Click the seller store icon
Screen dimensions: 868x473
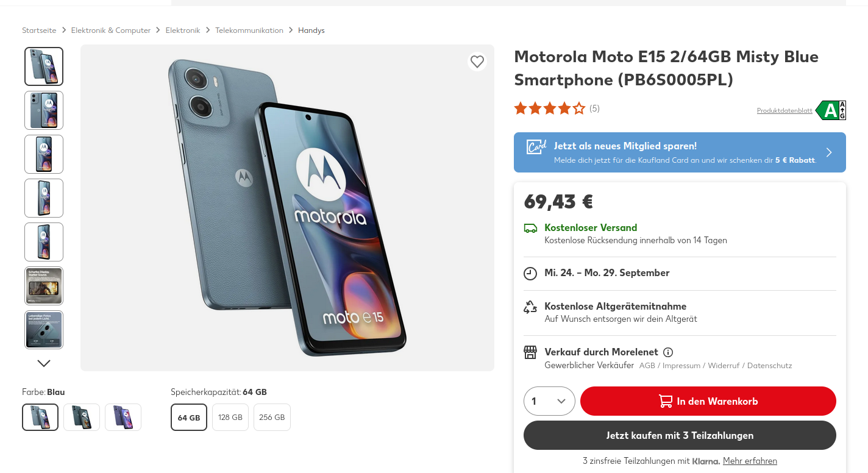tap(530, 352)
